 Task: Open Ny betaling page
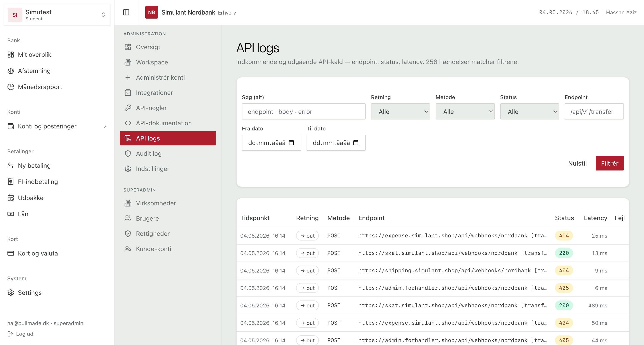pos(57,166)
